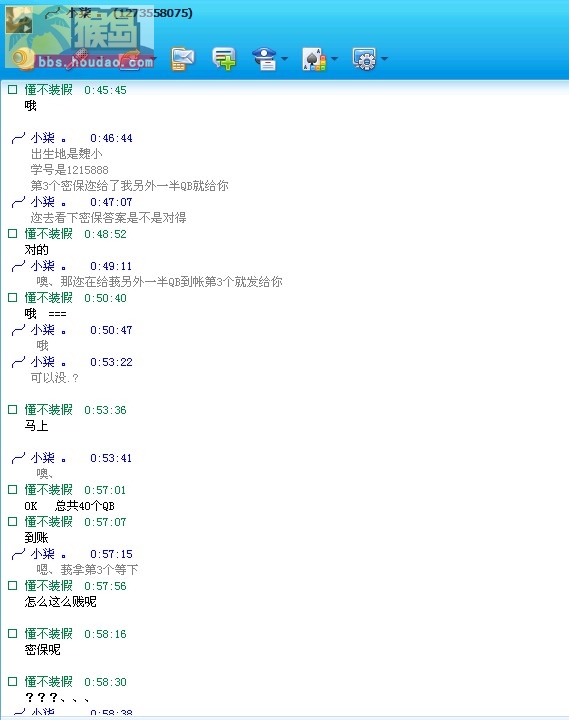Click the message OK 总共40个QB
The width and height of the screenshot is (569, 720).
(69, 506)
